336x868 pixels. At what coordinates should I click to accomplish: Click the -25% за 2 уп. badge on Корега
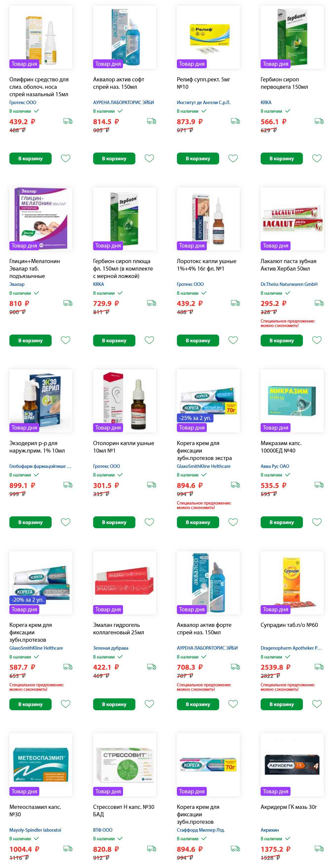(195, 418)
